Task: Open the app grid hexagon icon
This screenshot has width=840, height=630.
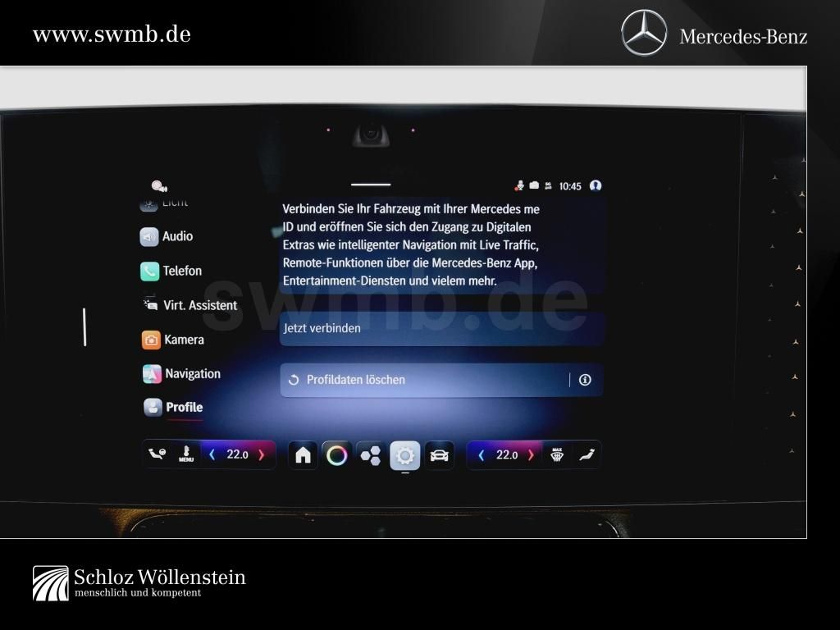Action: (371, 454)
